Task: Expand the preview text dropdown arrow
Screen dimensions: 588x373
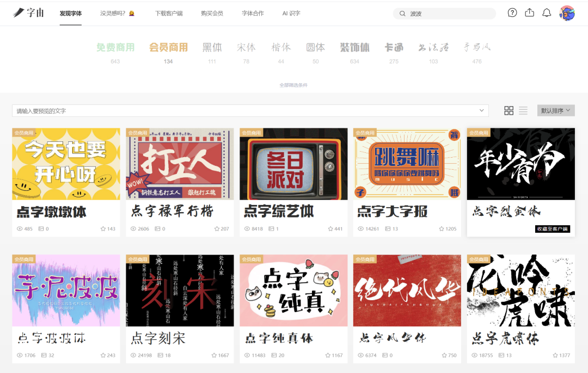Action: click(x=481, y=111)
